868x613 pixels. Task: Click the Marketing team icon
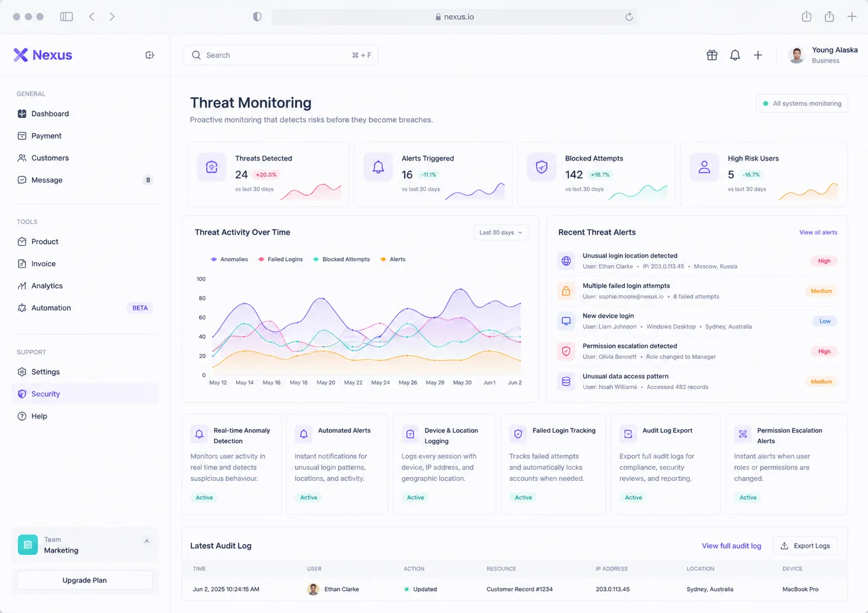coord(27,544)
